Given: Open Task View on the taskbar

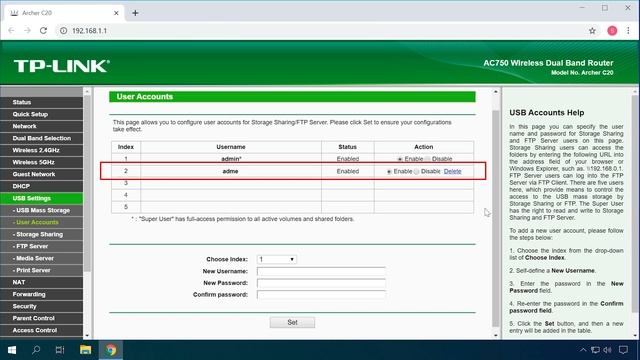Looking at the screenshot, I should 60,350.
